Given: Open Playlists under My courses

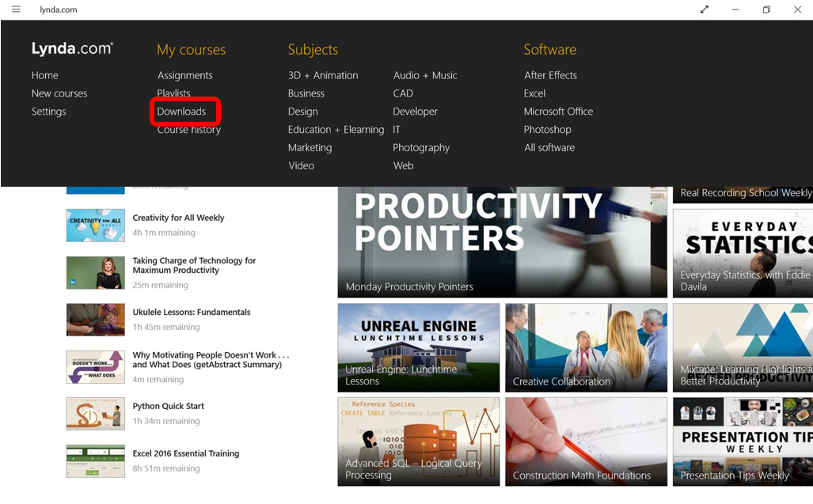Looking at the screenshot, I should click(x=173, y=93).
